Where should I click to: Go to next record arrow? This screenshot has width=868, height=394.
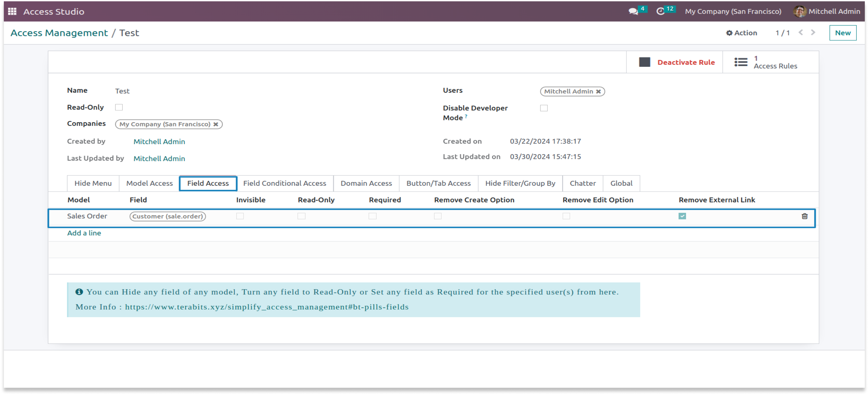coord(813,32)
